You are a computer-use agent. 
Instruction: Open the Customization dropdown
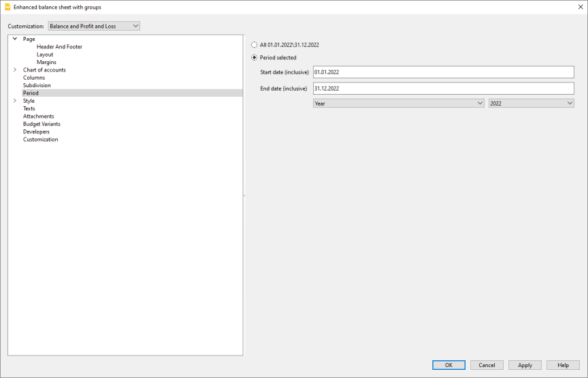(94, 26)
